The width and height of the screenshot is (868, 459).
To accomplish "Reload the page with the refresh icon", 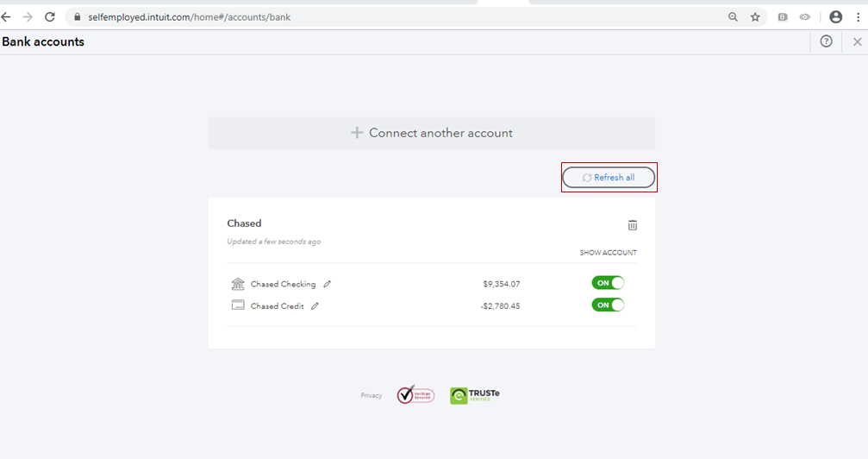I will pyautogui.click(x=50, y=17).
